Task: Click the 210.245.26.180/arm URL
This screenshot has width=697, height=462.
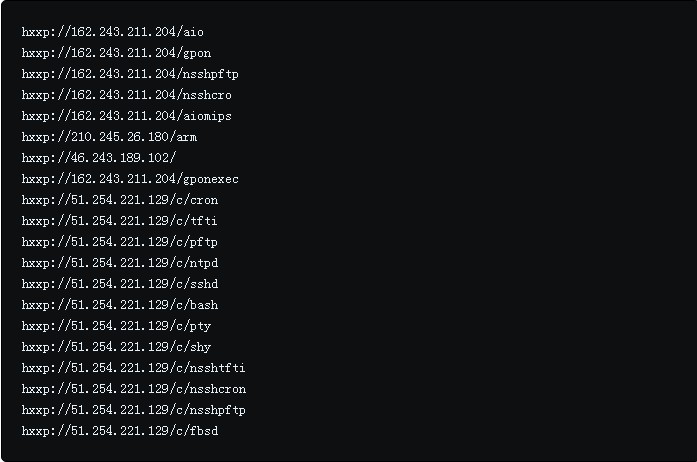Action: click(109, 137)
